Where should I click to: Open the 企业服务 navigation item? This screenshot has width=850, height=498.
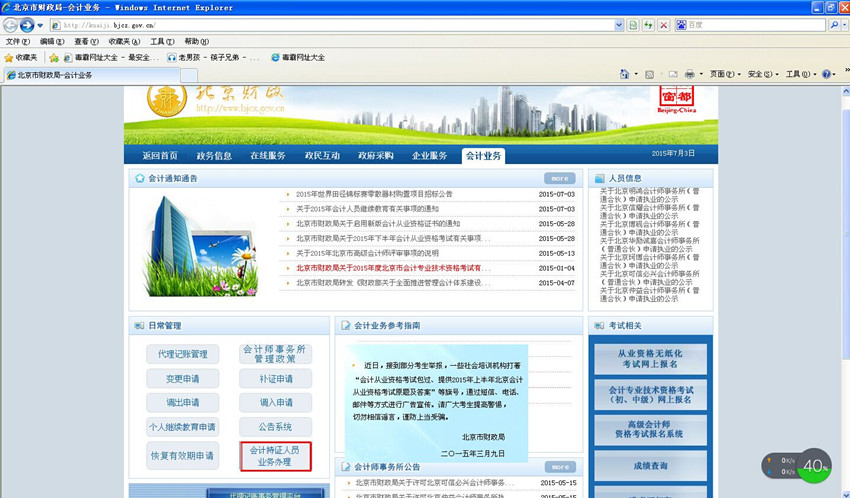[x=429, y=156]
